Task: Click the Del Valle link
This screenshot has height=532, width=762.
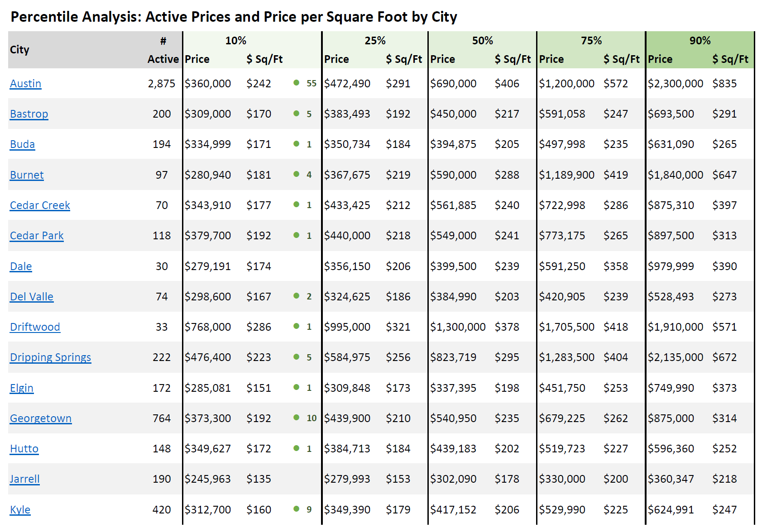Action: click(32, 297)
